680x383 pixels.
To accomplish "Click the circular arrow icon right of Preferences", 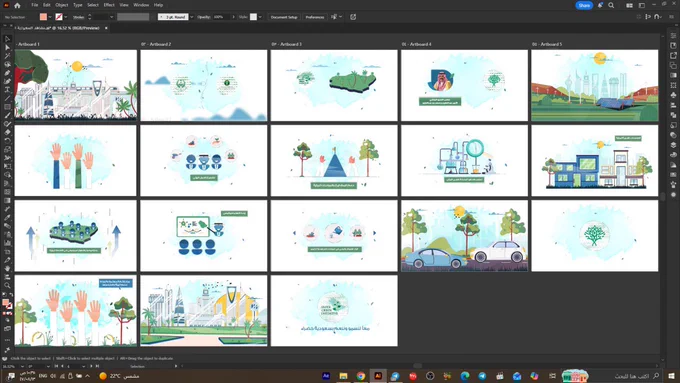I will [x=353, y=17].
